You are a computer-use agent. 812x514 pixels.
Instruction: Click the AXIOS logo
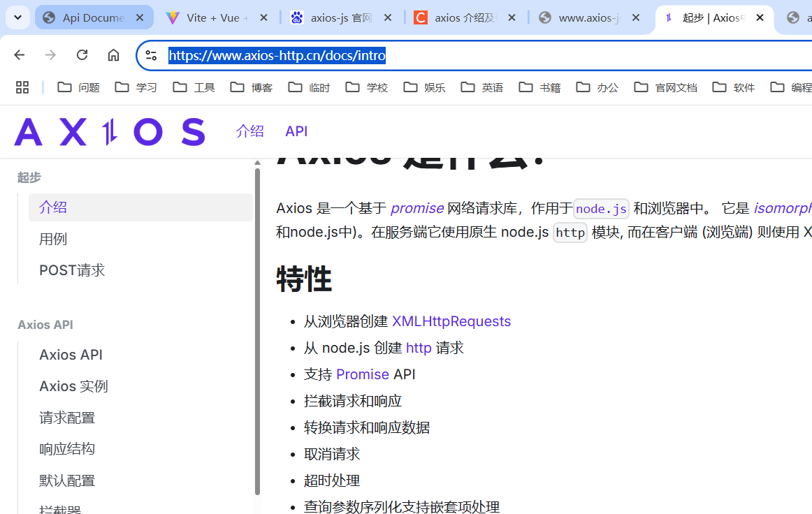tap(110, 132)
